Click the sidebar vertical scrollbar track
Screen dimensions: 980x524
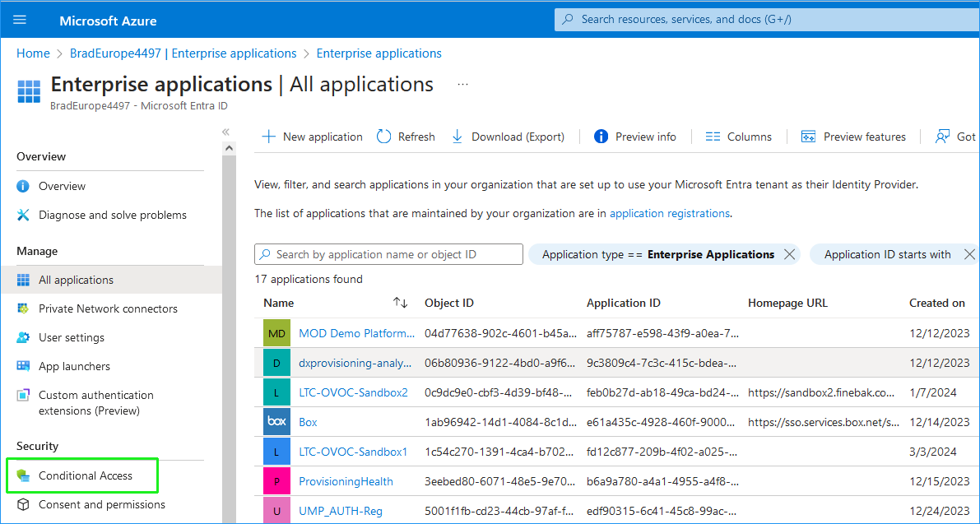point(229,337)
